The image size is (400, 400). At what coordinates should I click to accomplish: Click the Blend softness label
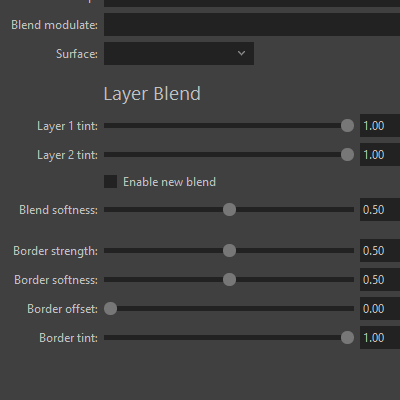point(58,210)
